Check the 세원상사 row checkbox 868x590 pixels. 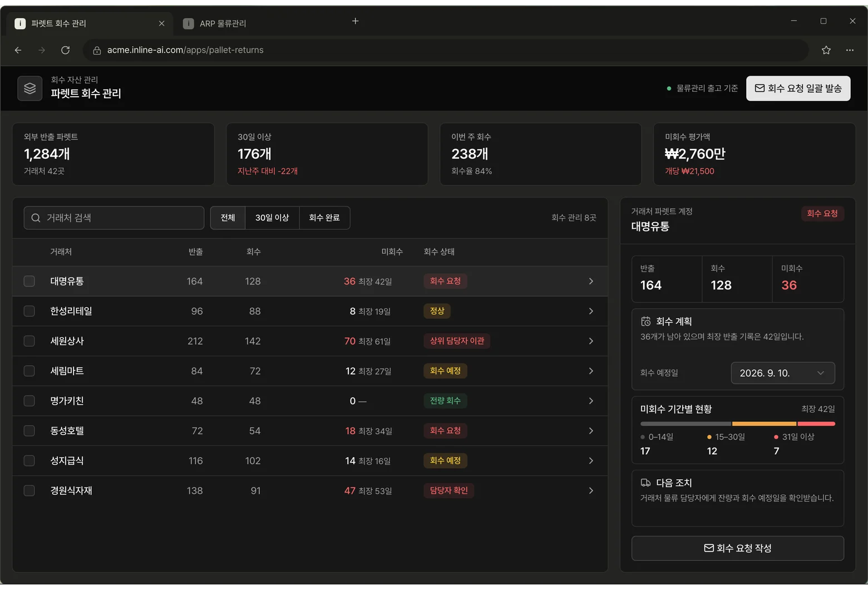29,341
